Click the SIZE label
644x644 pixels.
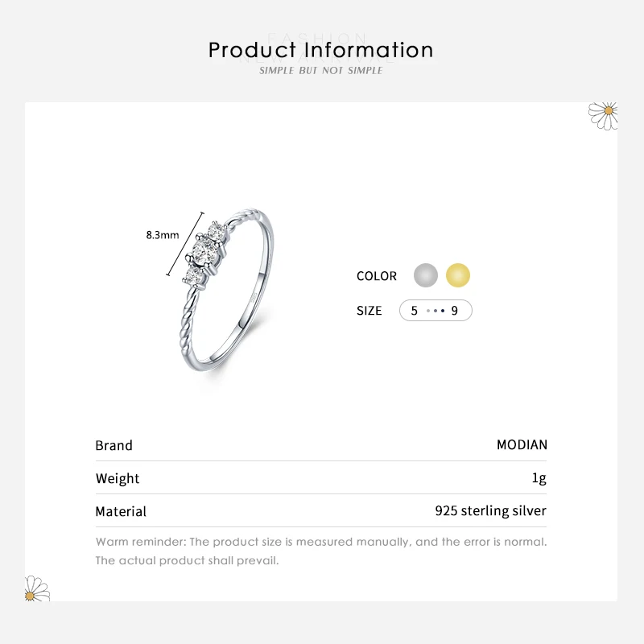369,311
